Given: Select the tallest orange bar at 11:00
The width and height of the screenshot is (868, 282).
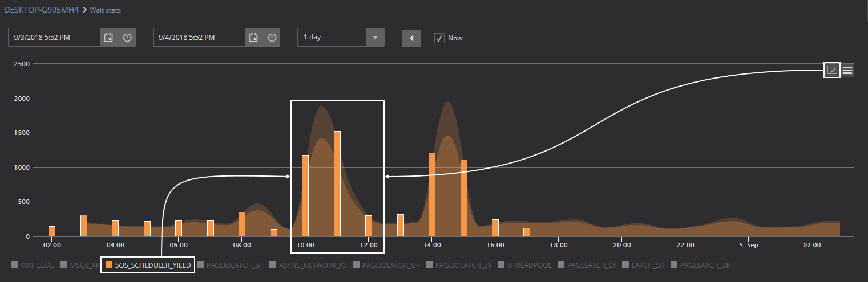Looking at the screenshot, I should point(337,183).
